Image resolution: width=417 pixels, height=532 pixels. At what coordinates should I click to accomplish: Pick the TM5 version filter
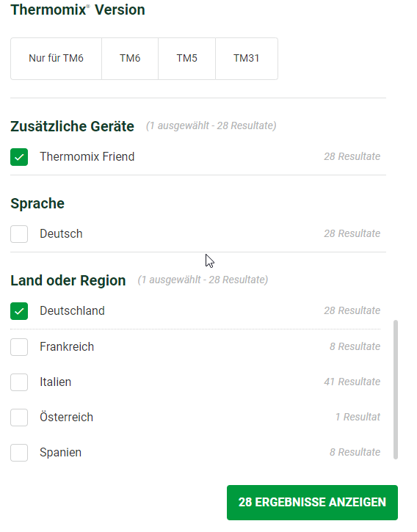pos(186,59)
